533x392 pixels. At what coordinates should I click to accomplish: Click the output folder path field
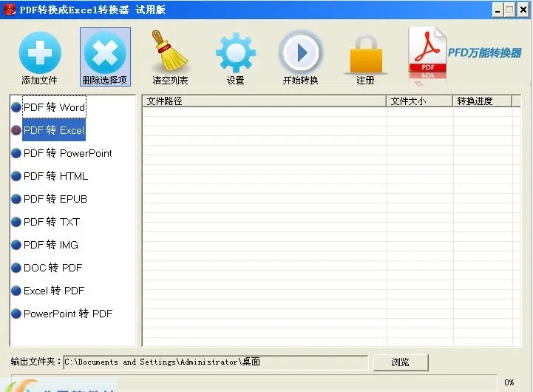coord(216,362)
